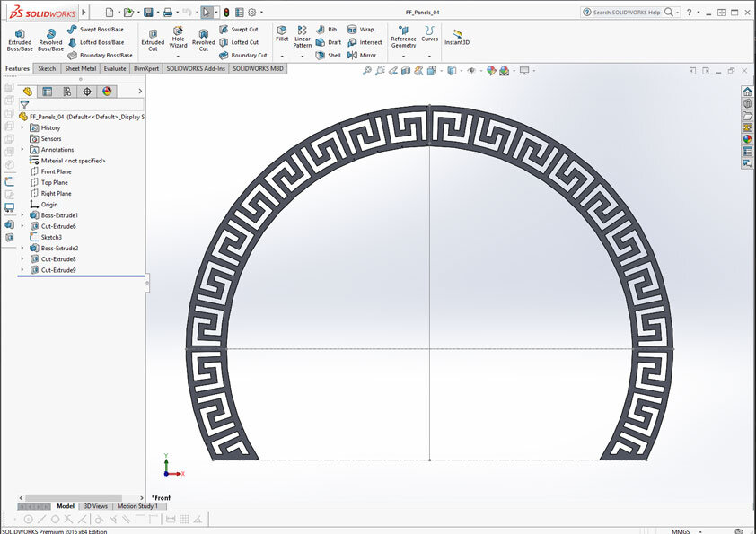
Task: Start the Linear Pattern tool
Action: pos(303,37)
